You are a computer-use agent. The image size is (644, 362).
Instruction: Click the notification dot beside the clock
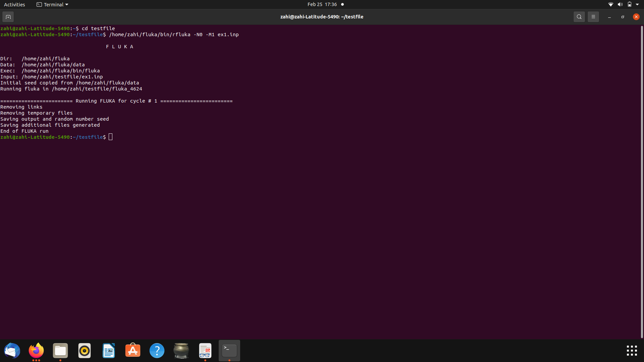click(342, 4)
